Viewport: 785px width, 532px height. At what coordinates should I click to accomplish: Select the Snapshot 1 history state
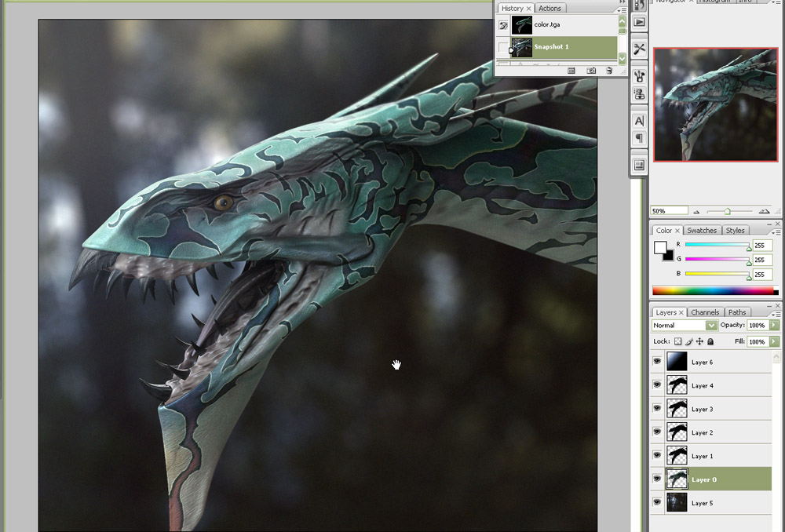563,47
